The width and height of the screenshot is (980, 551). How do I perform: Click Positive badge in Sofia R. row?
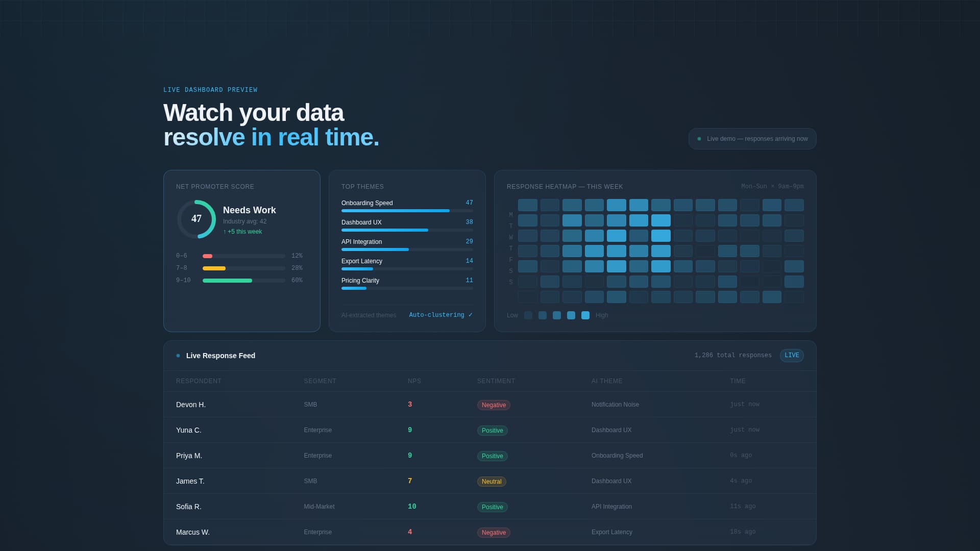492,507
